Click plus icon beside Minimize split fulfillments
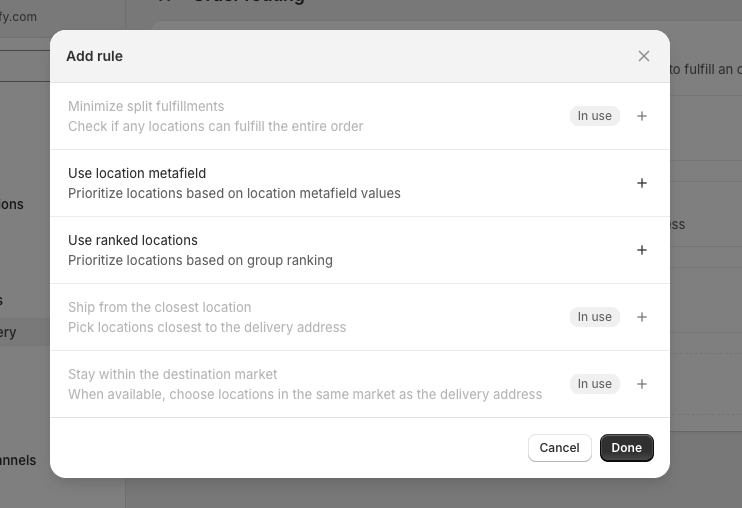Viewport: 742px width, 508px height. (x=642, y=116)
